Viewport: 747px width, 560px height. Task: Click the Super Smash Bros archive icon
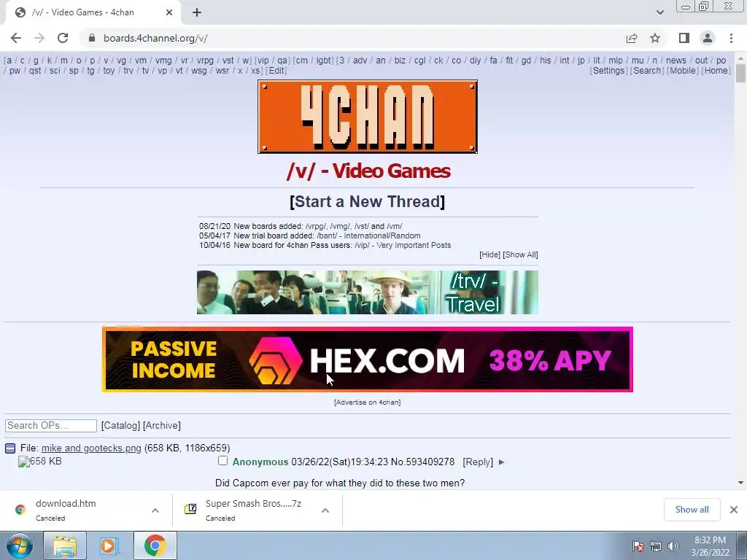190,510
